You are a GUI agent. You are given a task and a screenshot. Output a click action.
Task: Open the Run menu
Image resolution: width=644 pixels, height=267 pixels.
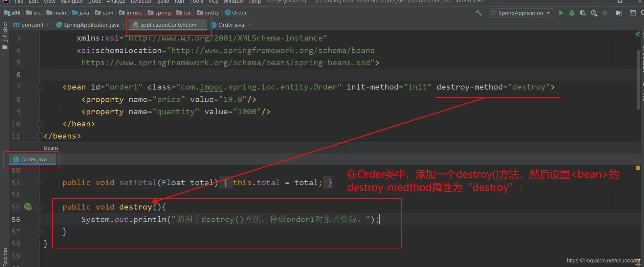click(x=179, y=2)
